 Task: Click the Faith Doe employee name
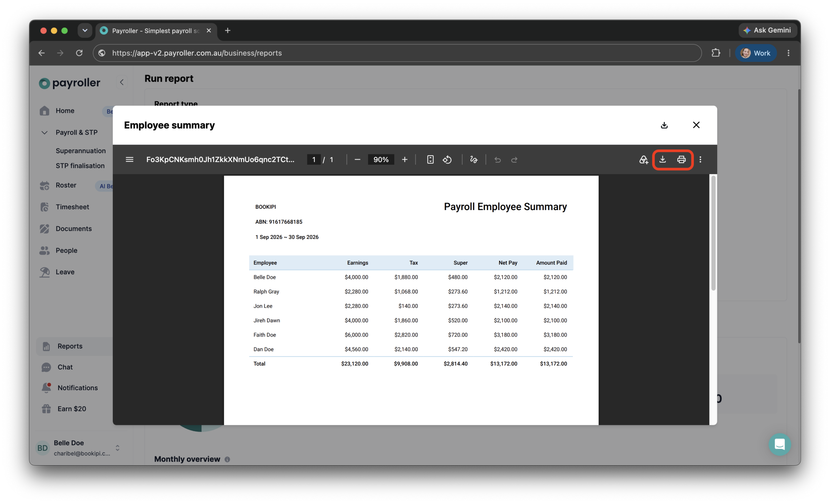[x=265, y=335]
